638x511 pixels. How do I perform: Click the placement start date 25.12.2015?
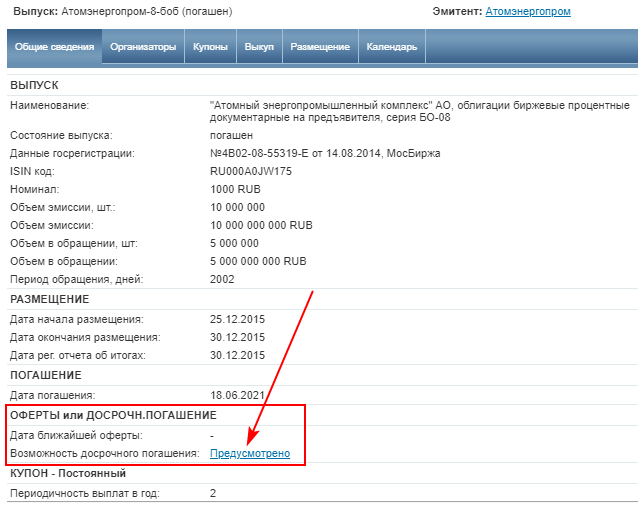tap(237, 319)
